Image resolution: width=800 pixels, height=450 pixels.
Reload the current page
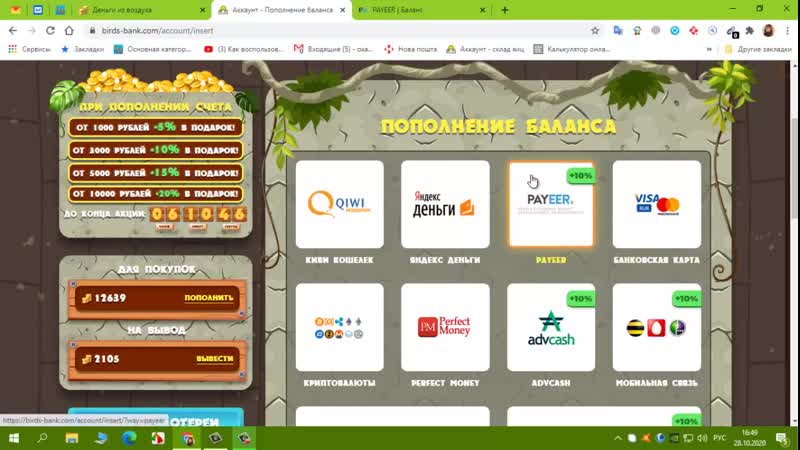click(50, 31)
